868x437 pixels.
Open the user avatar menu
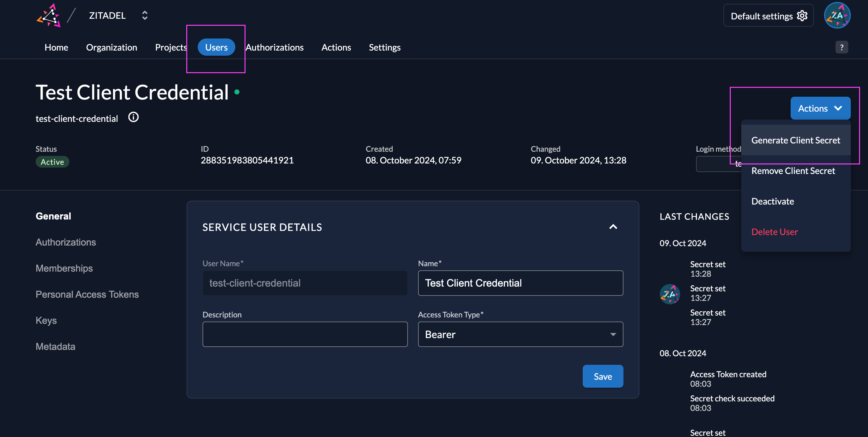837,16
